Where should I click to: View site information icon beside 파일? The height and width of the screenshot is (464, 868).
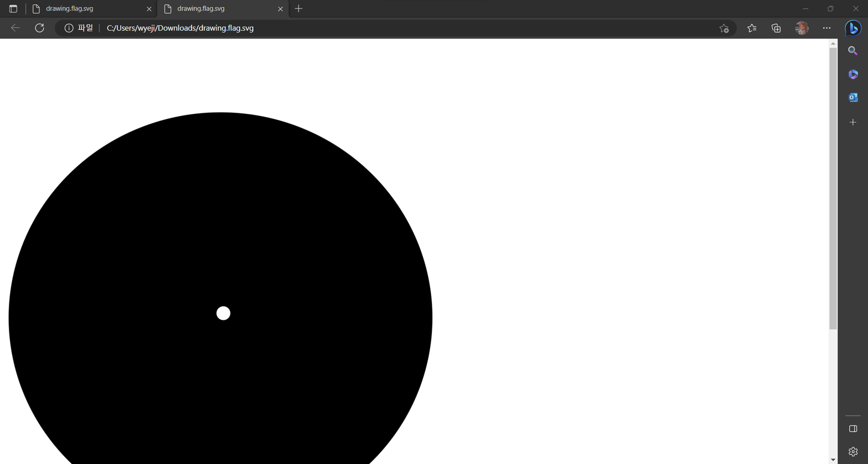coord(69,28)
